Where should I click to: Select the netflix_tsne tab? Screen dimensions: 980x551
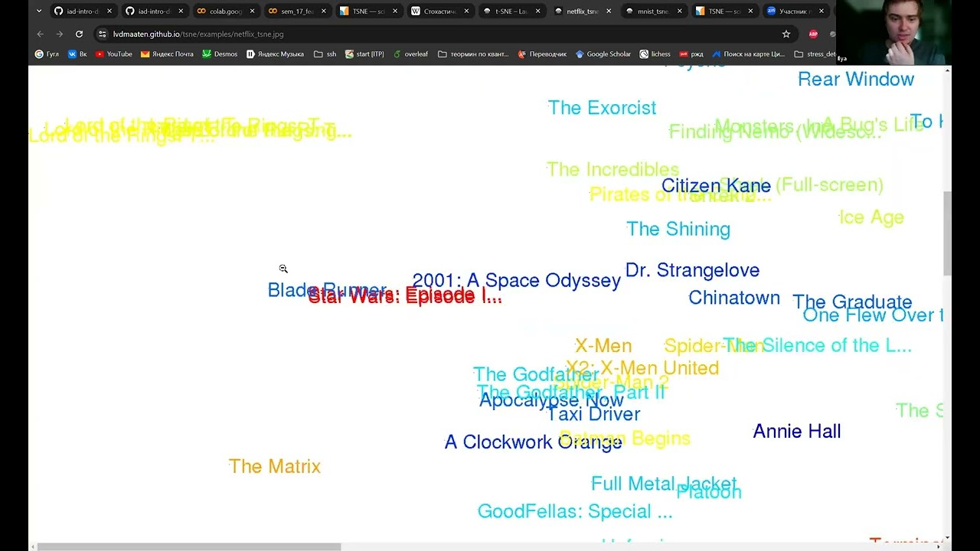point(581,11)
